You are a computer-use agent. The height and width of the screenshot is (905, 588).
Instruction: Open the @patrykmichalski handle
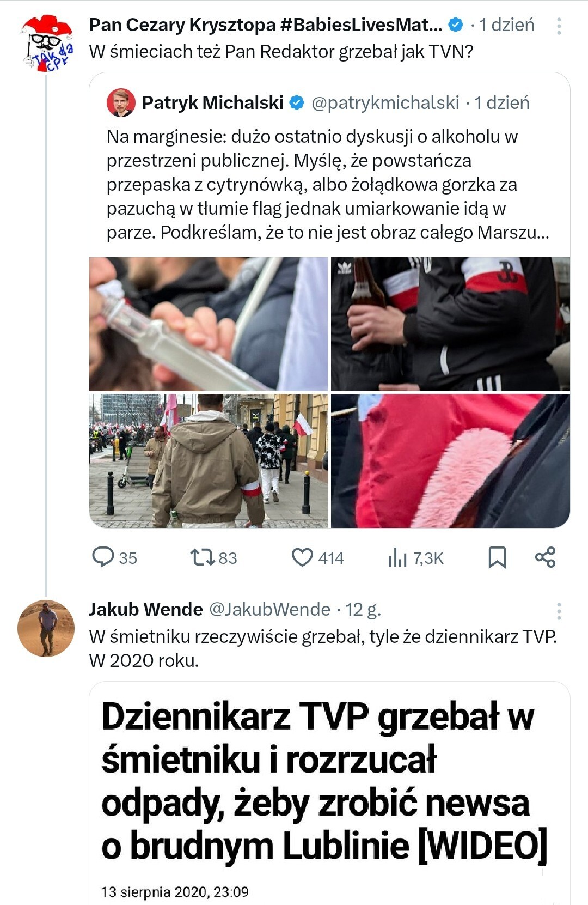tap(385, 102)
